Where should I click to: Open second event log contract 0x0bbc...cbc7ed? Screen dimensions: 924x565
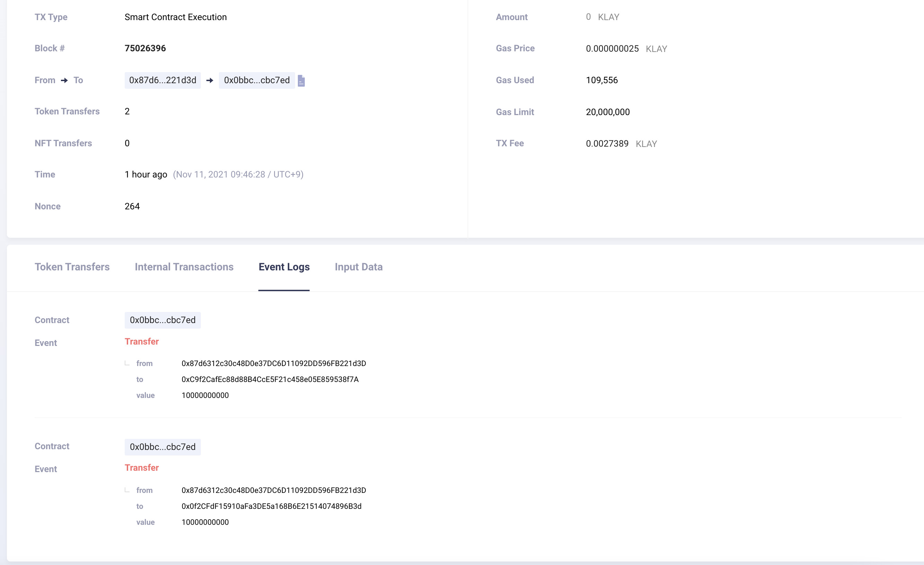coord(162,447)
